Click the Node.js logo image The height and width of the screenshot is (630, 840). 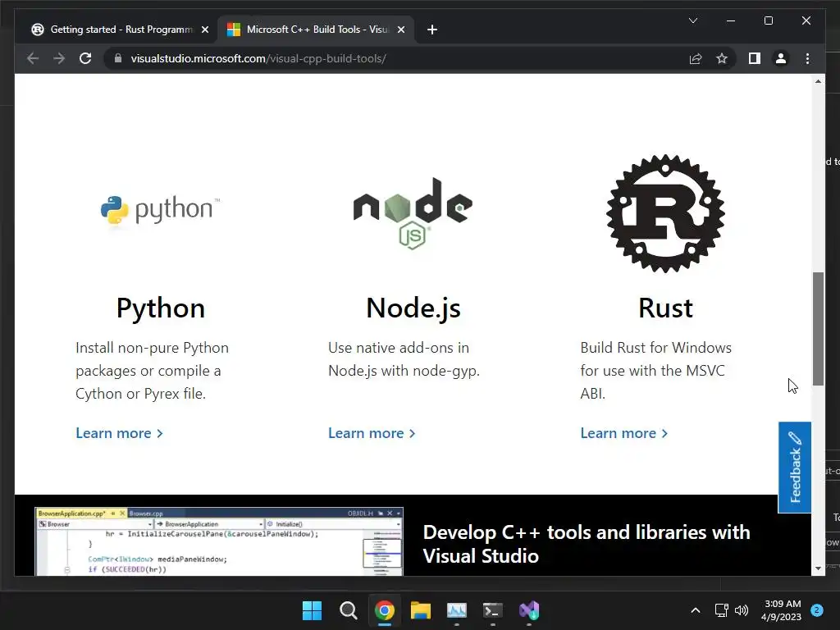(413, 213)
